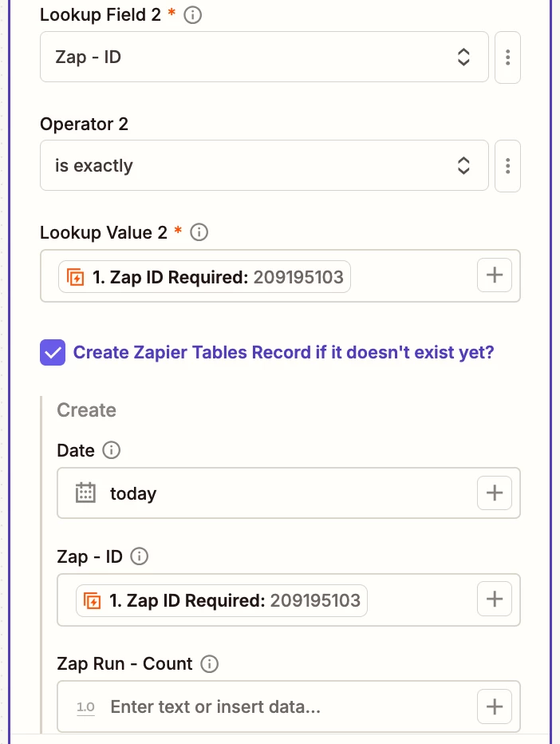Image resolution: width=560 pixels, height=744 pixels.
Task: Click info icon beside Zap Run - Count
Action: click(210, 663)
